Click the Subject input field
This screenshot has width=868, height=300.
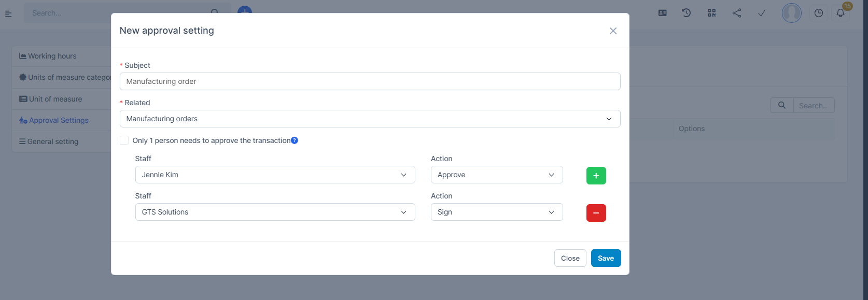pos(370,81)
